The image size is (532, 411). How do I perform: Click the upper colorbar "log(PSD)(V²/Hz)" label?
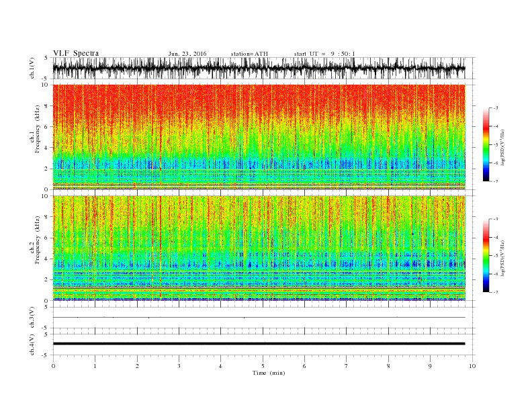[502, 146]
